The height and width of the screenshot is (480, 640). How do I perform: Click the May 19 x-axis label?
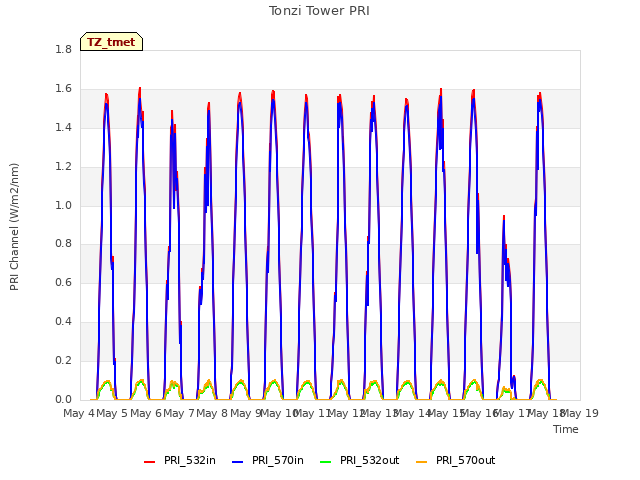[580, 413]
